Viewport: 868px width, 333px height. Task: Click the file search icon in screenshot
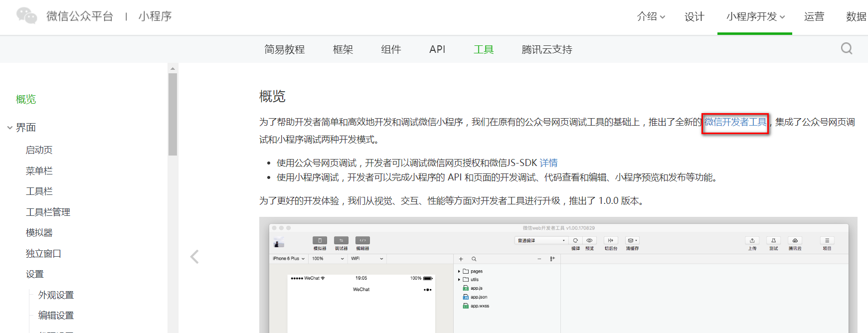click(474, 259)
